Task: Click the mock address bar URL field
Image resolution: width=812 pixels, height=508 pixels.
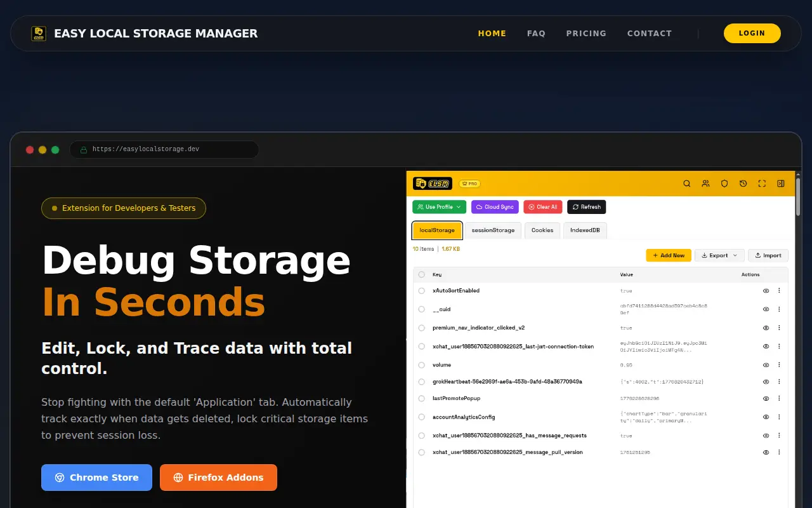Action: point(164,150)
